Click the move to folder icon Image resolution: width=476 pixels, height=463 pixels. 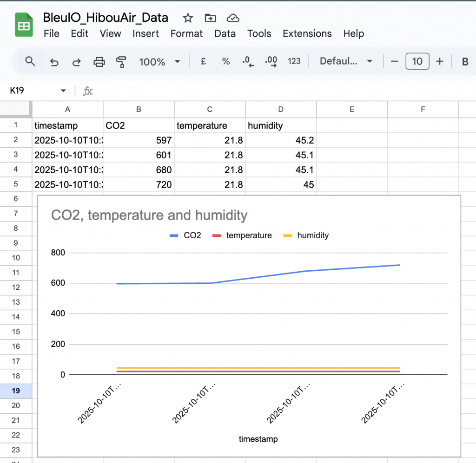211,18
